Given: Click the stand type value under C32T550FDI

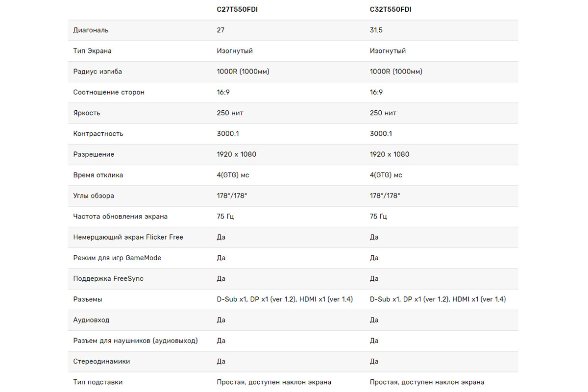Looking at the screenshot, I should [x=427, y=382].
